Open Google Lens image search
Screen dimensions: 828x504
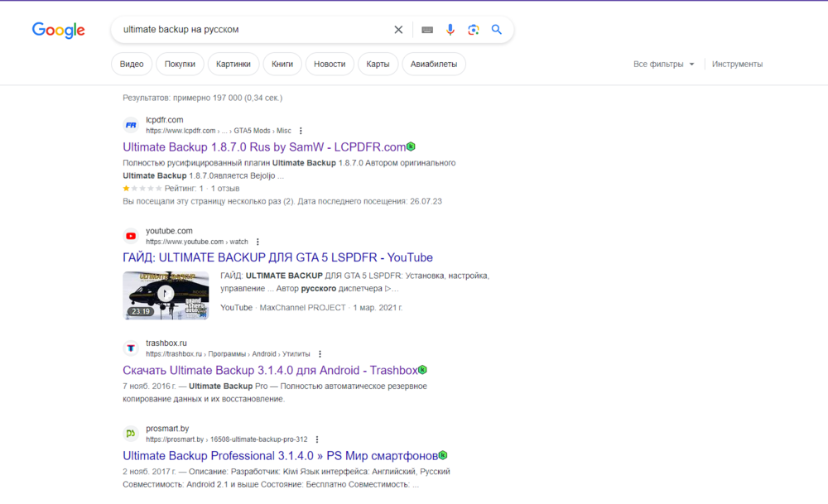point(473,29)
